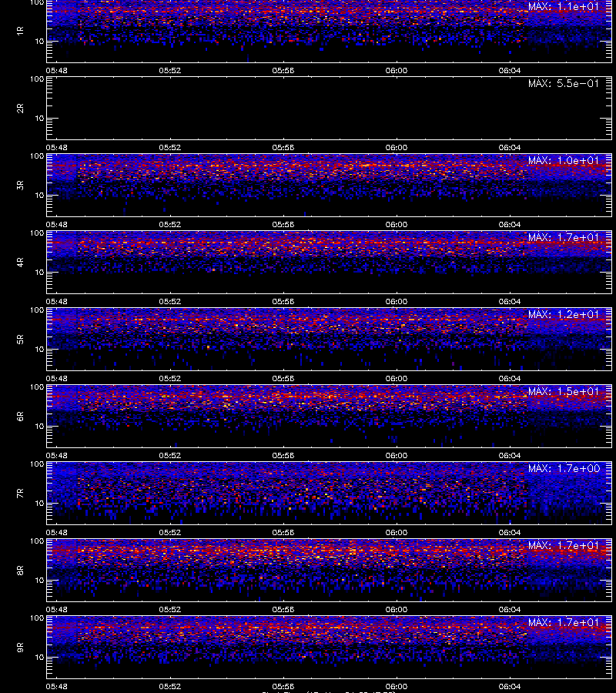Select the 1R axis label
This screenshot has width=616, height=693.
pyautogui.click(x=20, y=31)
